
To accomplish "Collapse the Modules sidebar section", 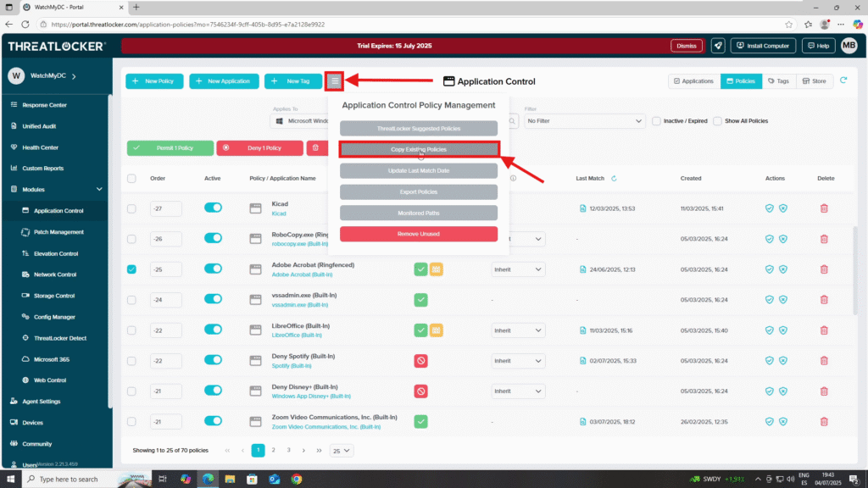I will [x=99, y=189].
